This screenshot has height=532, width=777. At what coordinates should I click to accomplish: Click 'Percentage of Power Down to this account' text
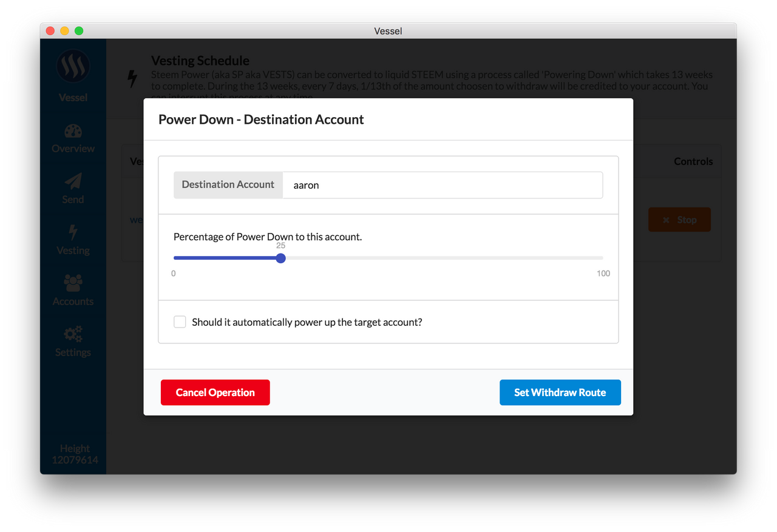(268, 237)
